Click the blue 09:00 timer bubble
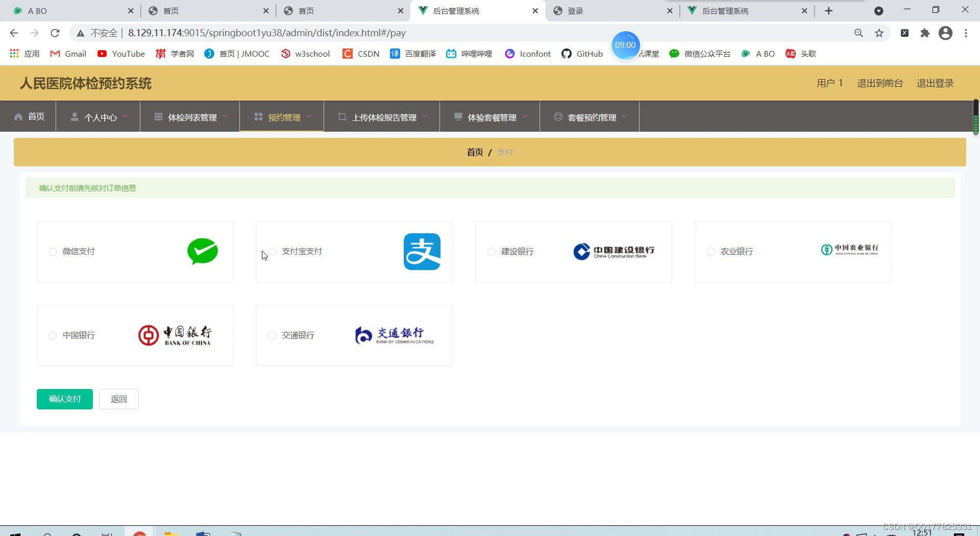 point(625,45)
